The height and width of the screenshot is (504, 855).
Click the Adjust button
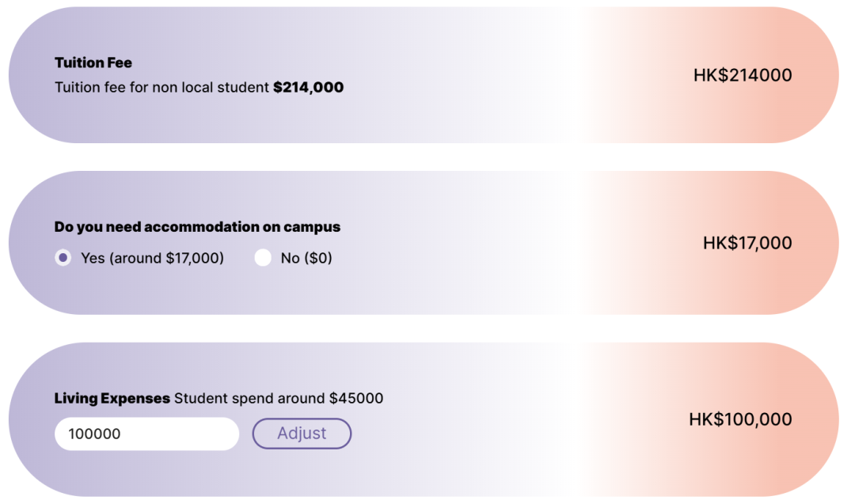click(302, 434)
